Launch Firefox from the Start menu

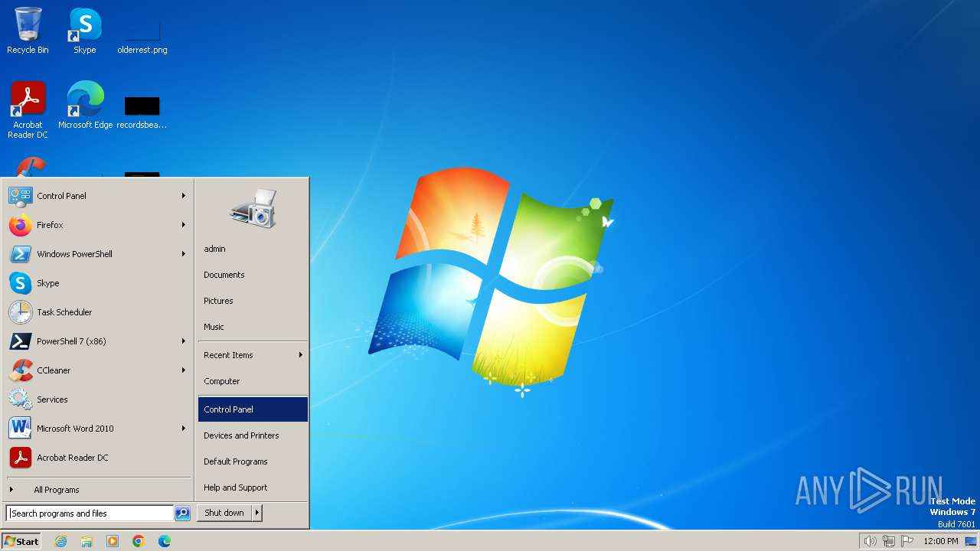[x=97, y=225]
